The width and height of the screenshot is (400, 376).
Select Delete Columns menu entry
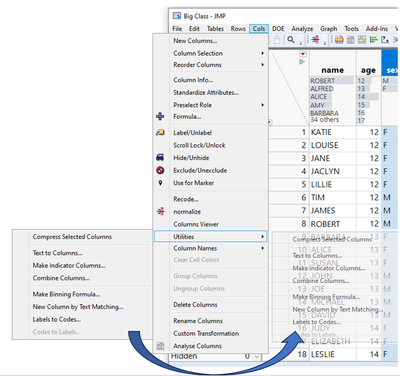coord(195,305)
